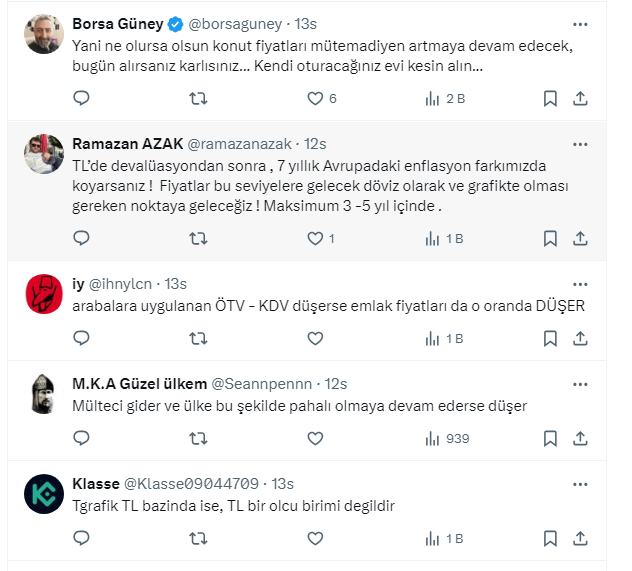View Borsa Güney tweet view count
This screenshot has height=571, width=632.
(x=446, y=98)
